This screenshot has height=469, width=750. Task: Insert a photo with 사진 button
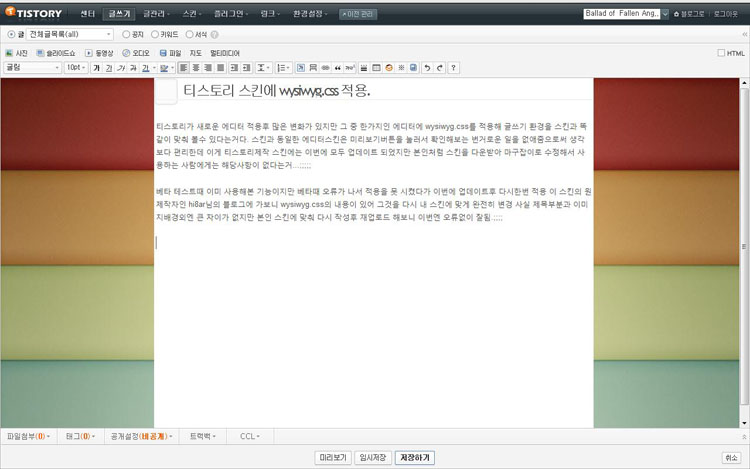(x=16, y=53)
